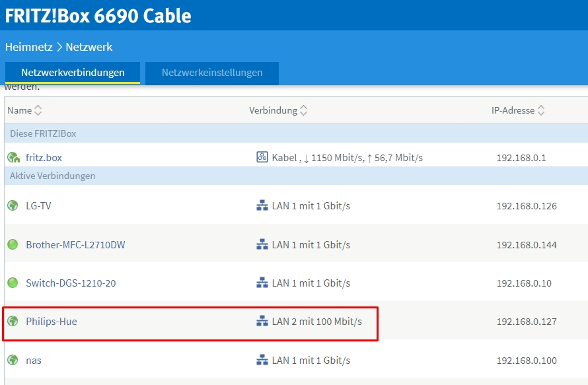Image resolution: width=588 pixels, height=385 pixels.
Task: Sort the table by the IP-Adresse column
Action: 518,110
